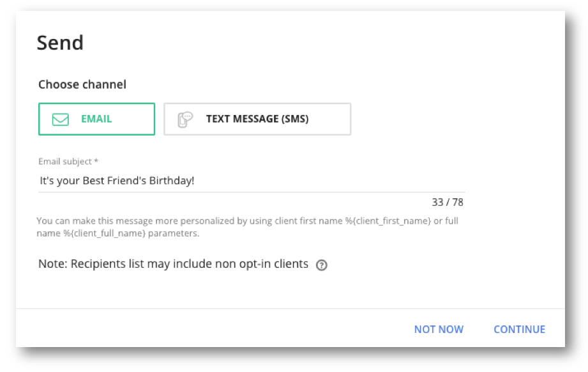Click the %{client_first_name} parameter text
The height and width of the screenshot is (372, 588).
pos(388,221)
